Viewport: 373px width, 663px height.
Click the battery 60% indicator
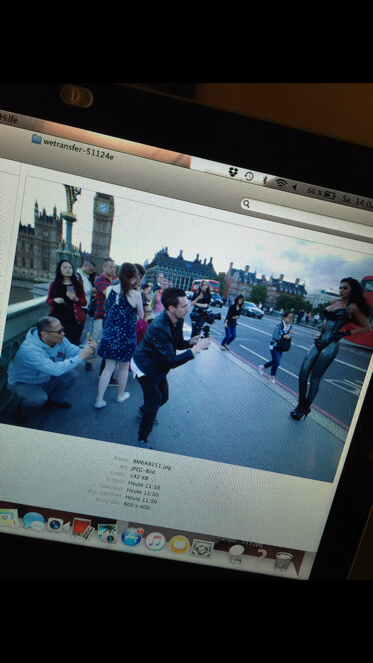click(x=321, y=193)
